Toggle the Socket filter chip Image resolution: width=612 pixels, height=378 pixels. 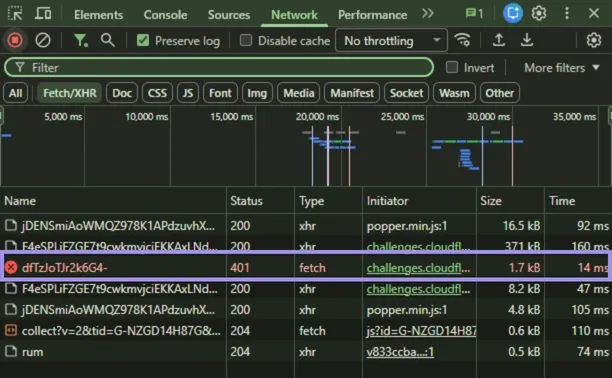tap(406, 93)
